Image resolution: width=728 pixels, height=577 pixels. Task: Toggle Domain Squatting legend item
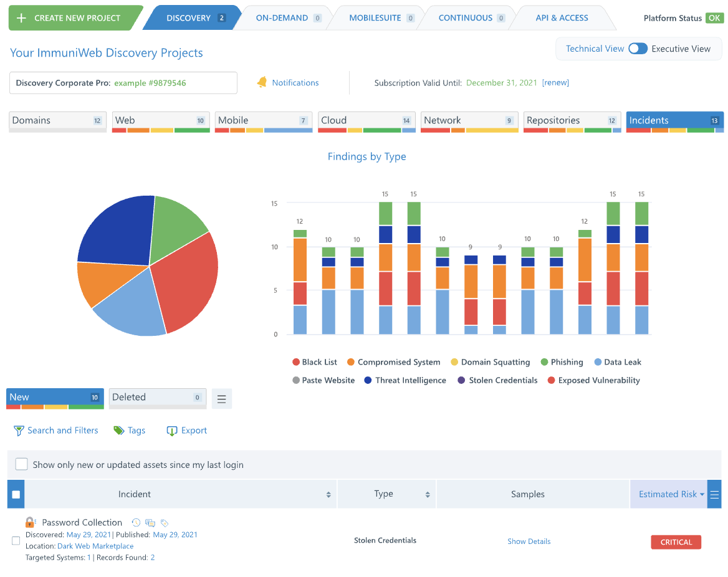tap(491, 362)
